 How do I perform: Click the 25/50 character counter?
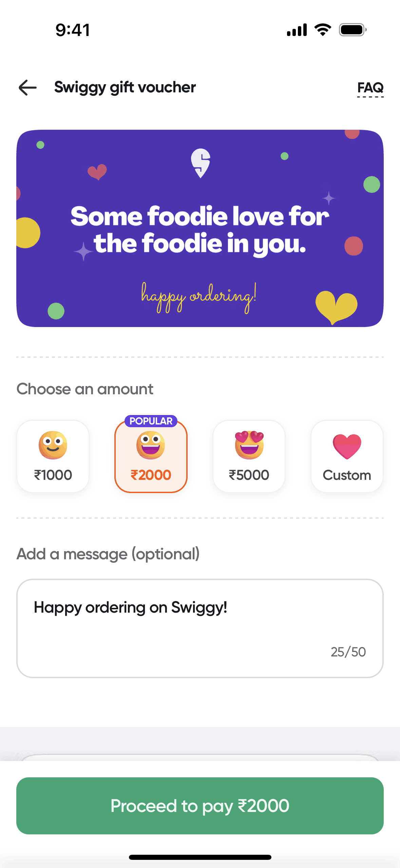click(348, 652)
